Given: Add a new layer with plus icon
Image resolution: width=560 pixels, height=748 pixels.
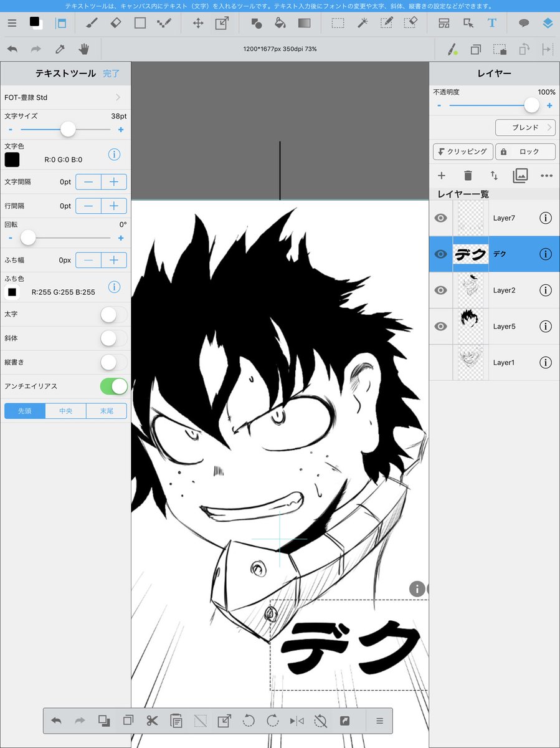Looking at the screenshot, I should 441,176.
